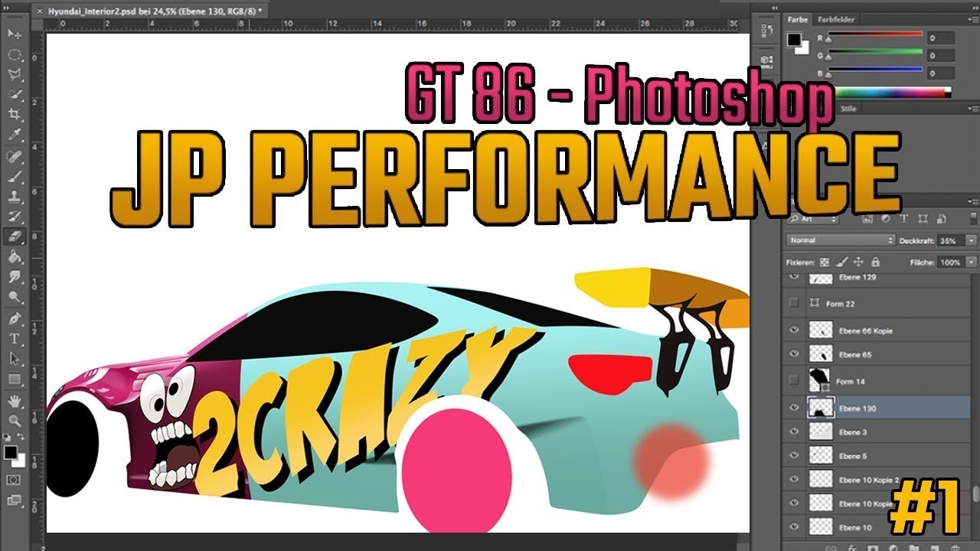Hide layer Ebene 66 Kopie
Image resolution: width=980 pixels, height=551 pixels.
(794, 331)
